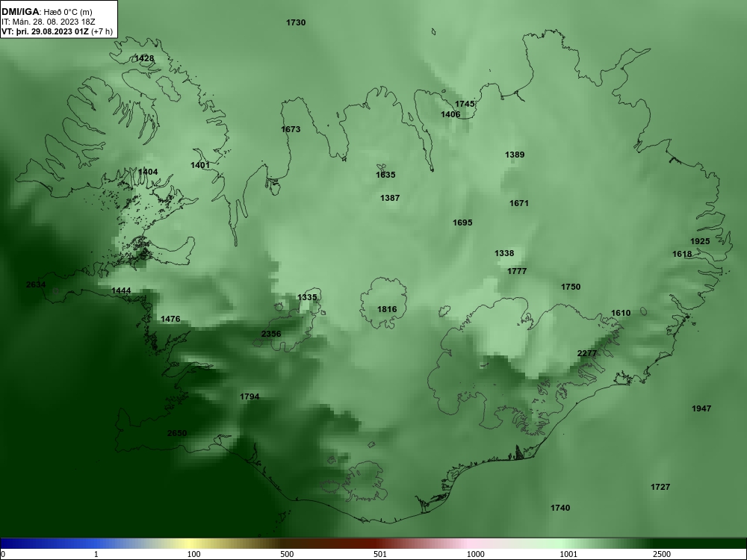Select the 1740 value south of coast
The width and height of the screenshot is (747, 560).
pos(560,508)
